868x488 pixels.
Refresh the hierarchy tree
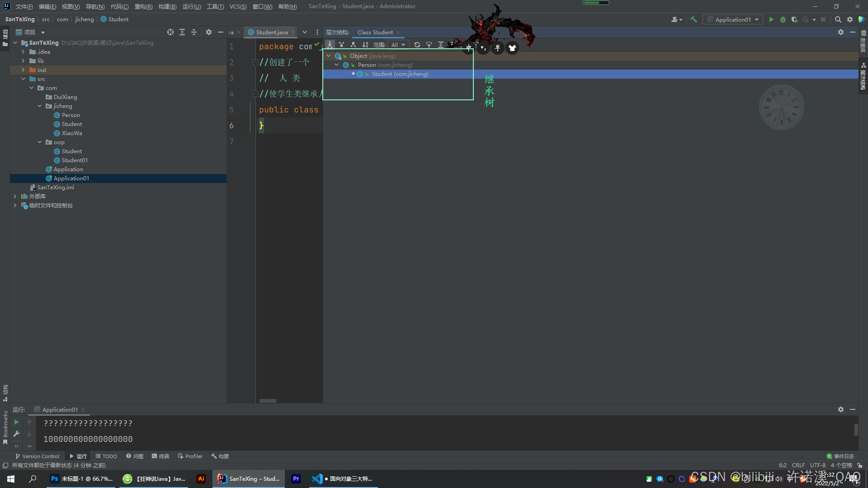[417, 45]
